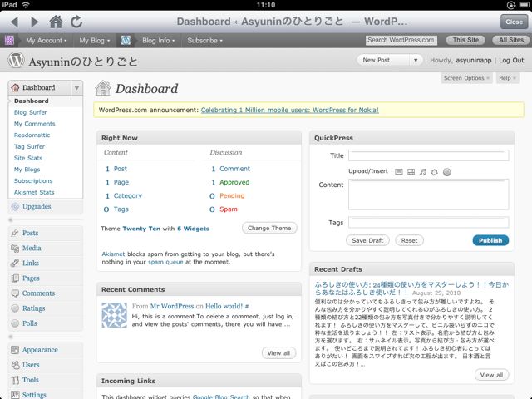The height and width of the screenshot is (399, 532).
Task: Expand the My Account dropdown menu
Action: [x=47, y=41]
